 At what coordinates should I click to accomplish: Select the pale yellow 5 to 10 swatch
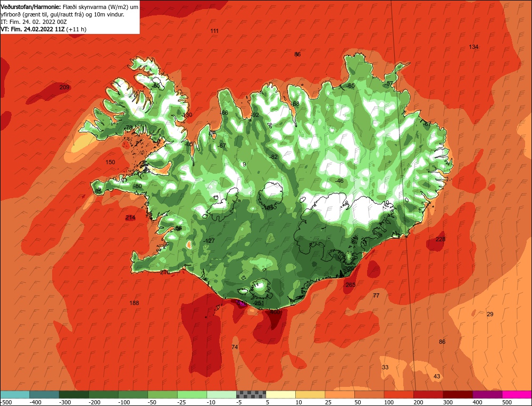pyautogui.click(x=280, y=394)
